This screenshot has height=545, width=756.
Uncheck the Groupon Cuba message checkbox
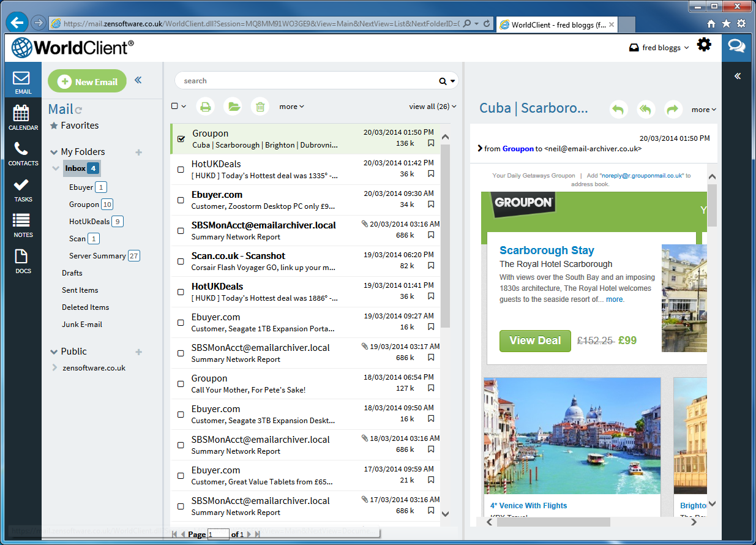(181, 139)
